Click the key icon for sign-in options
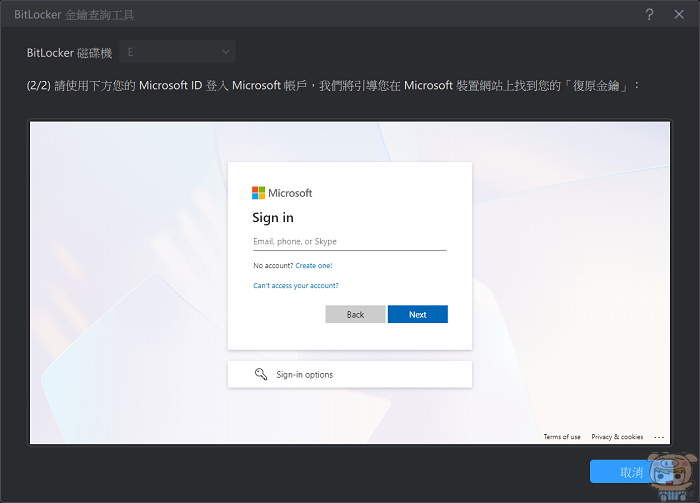700x503 pixels. (261, 374)
